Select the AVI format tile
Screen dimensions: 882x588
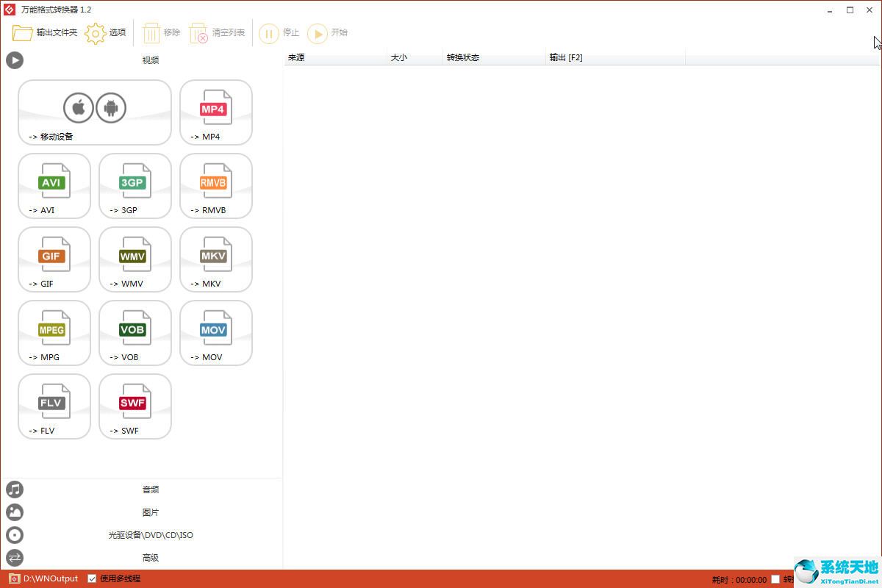point(54,186)
